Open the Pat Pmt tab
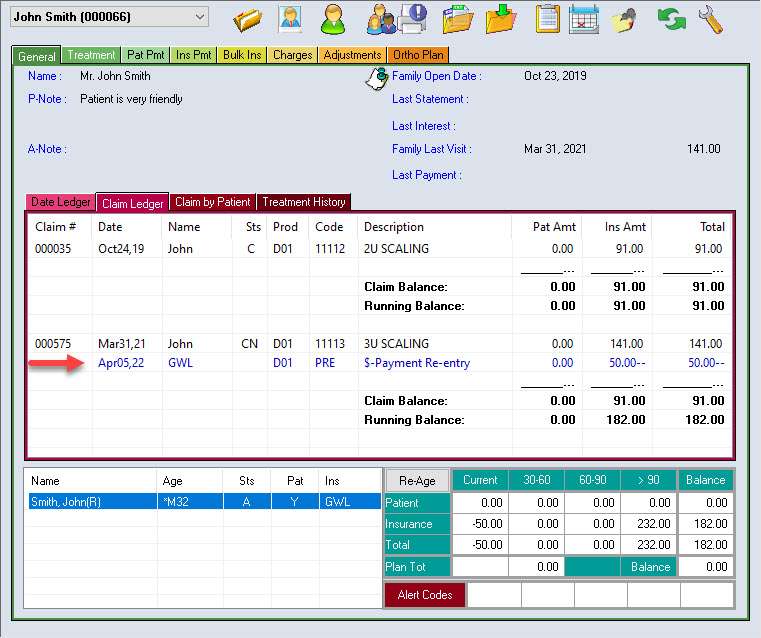The width and height of the screenshot is (761, 638). [x=146, y=55]
